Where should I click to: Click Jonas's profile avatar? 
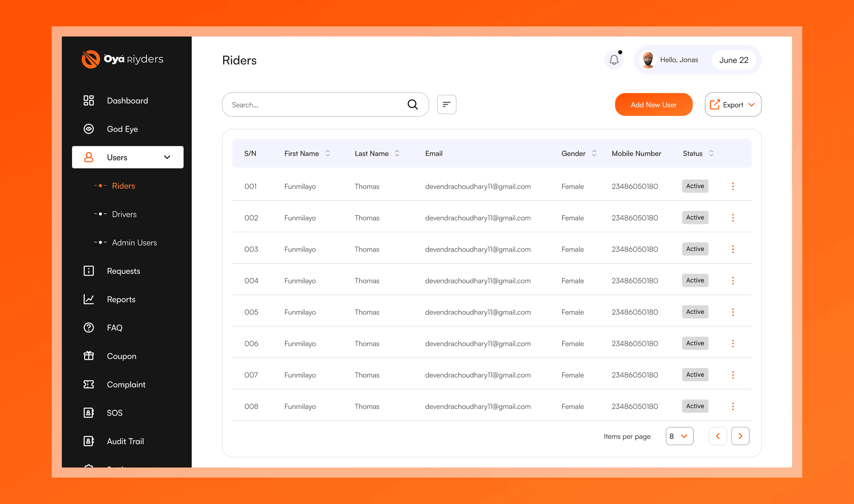pyautogui.click(x=648, y=60)
